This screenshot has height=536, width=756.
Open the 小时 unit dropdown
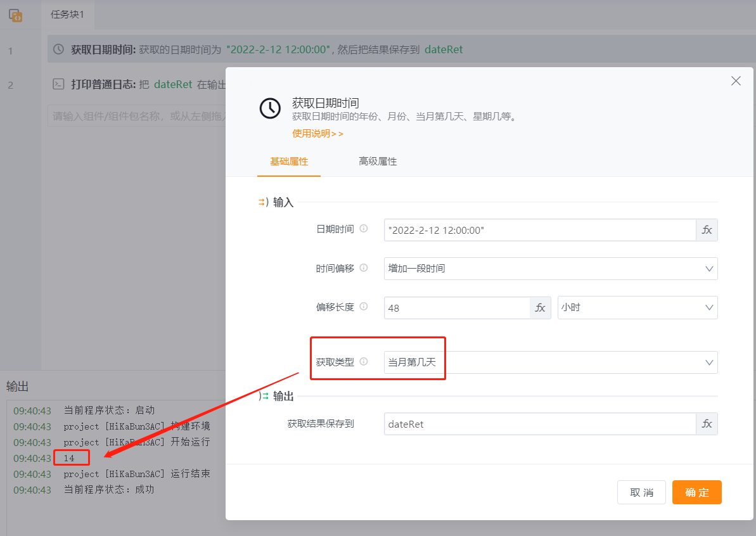(x=637, y=307)
